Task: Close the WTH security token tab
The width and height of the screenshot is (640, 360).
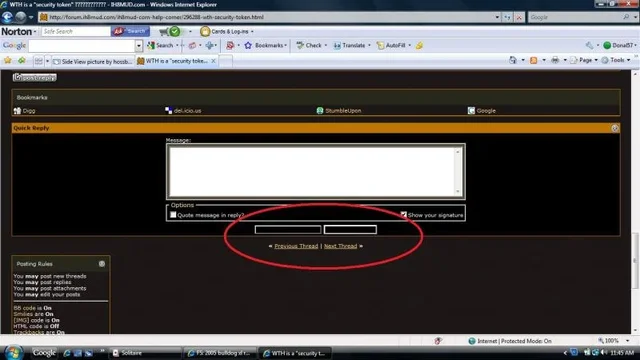Action: (213, 61)
